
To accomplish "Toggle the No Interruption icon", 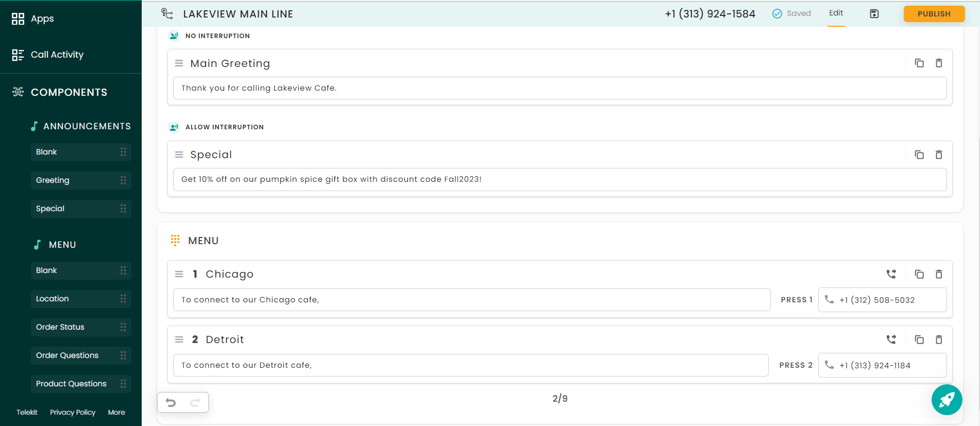I will pos(174,36).
